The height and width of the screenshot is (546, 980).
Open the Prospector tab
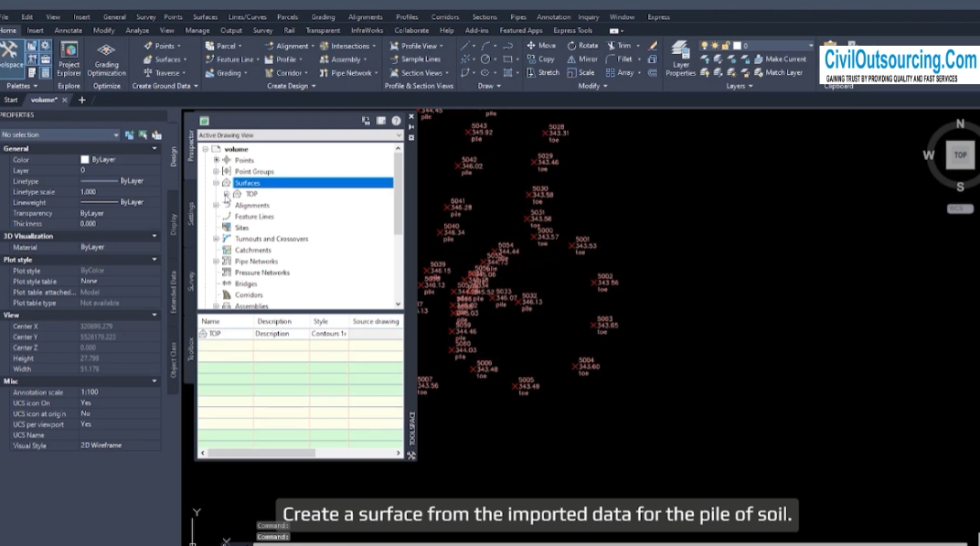(191, 145)
